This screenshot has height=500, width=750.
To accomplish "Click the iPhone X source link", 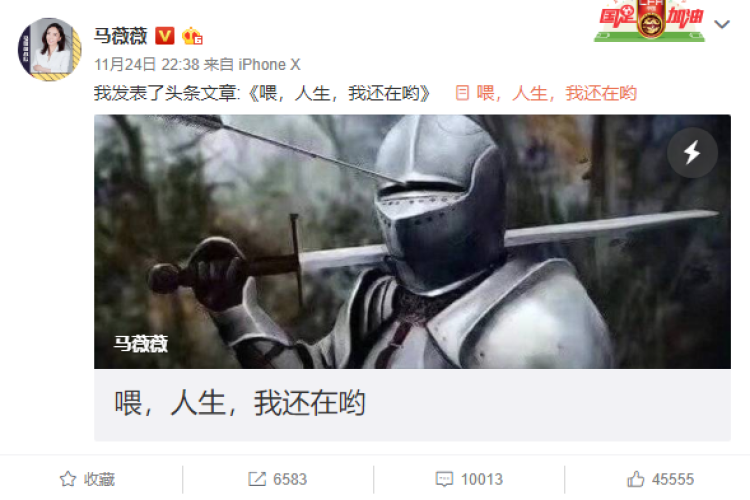I will 269,65.
